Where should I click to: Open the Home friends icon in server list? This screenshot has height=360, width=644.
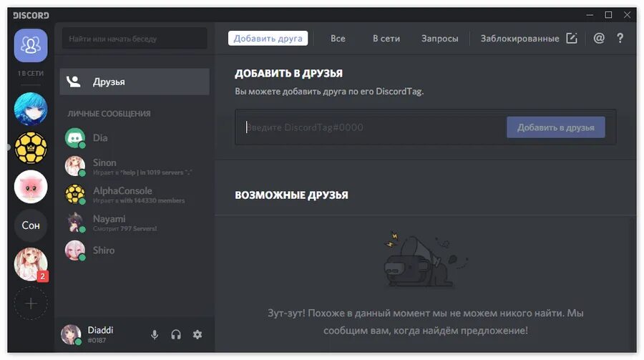pos(31,45)
